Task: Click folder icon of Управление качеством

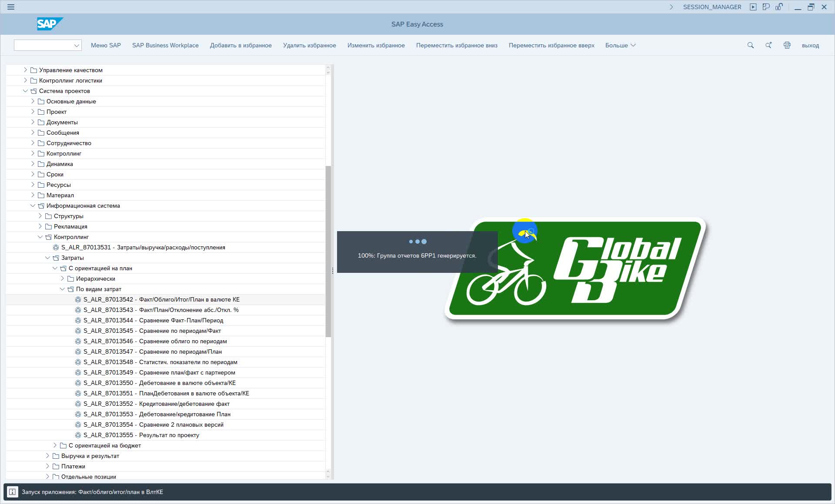Action: (x=33, y=70)
